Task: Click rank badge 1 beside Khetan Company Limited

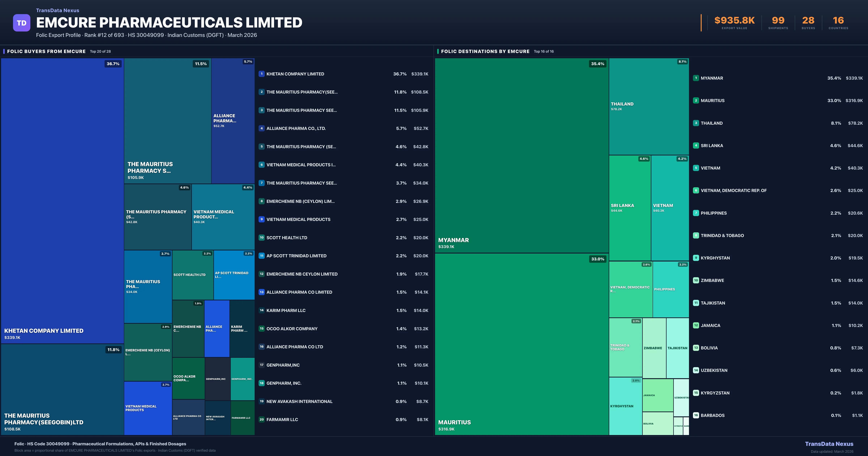Action: (x=261, y=74)
